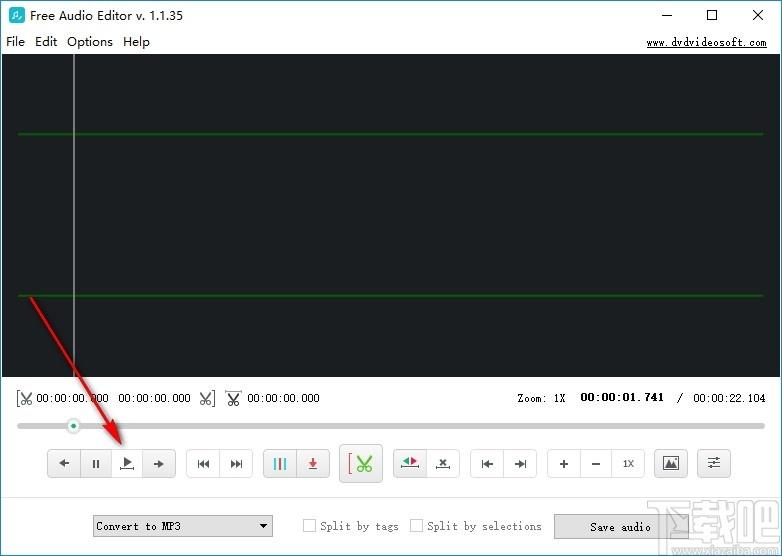Open the audio settings sliders icon
The height and width of the screenshot is (556, 782).
[714, 464]
